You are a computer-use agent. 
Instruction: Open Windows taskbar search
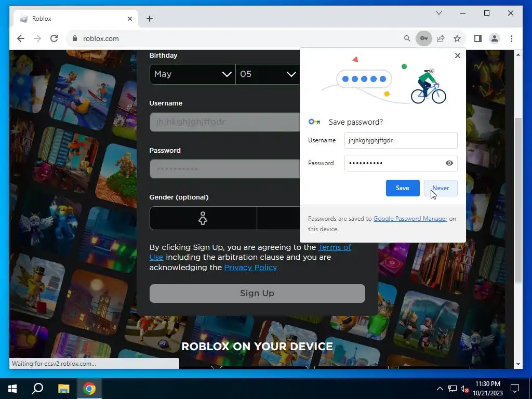tap(37, 389)
